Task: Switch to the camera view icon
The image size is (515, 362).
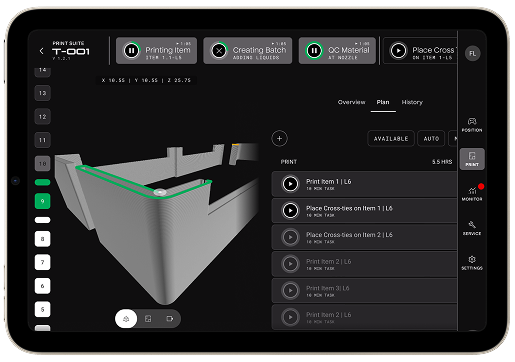Action: click(x=170, y=319)
